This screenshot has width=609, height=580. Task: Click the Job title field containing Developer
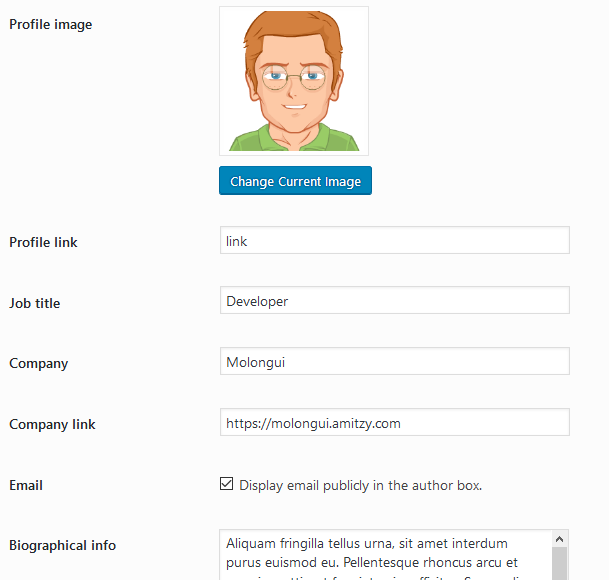point(394,301)
